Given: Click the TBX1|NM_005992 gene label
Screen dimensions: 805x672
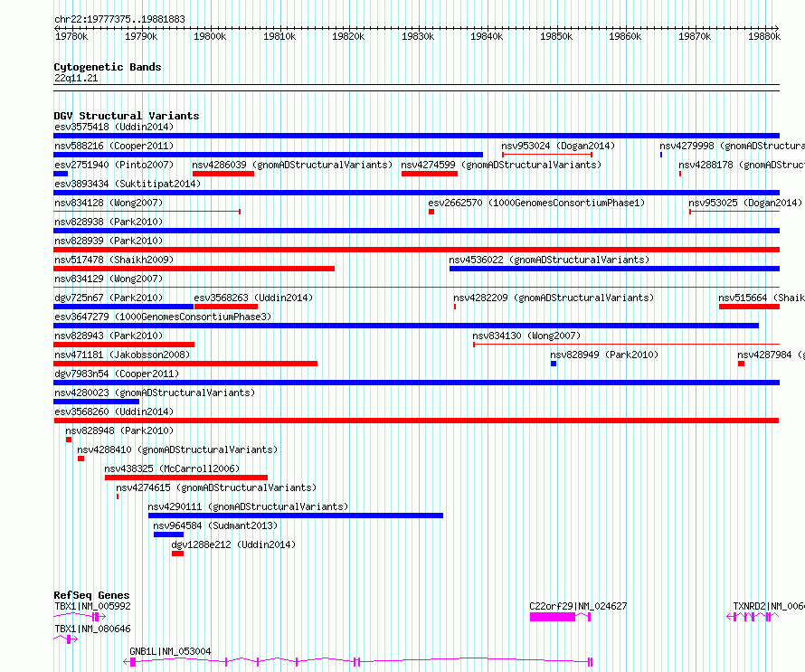Looking at the screenshot, I should [x=92, y=606].
